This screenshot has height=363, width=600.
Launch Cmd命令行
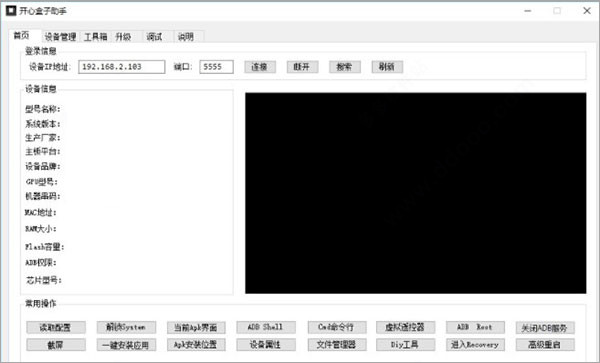[x=337, y=327]
